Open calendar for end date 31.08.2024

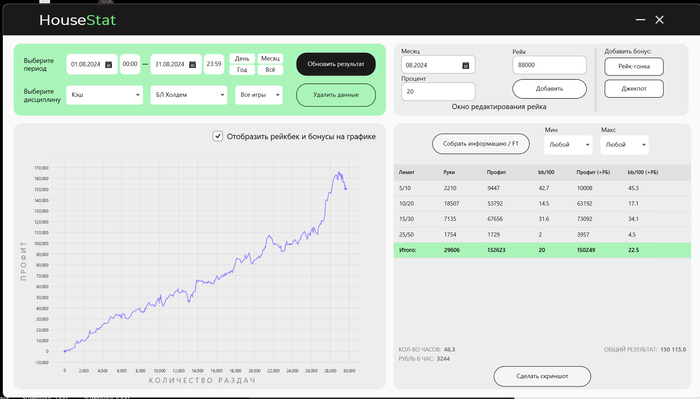(x=192, y=65)
